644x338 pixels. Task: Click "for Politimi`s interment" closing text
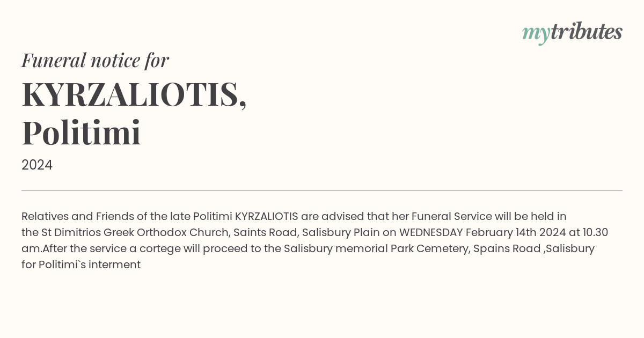(x=81, y=264)
